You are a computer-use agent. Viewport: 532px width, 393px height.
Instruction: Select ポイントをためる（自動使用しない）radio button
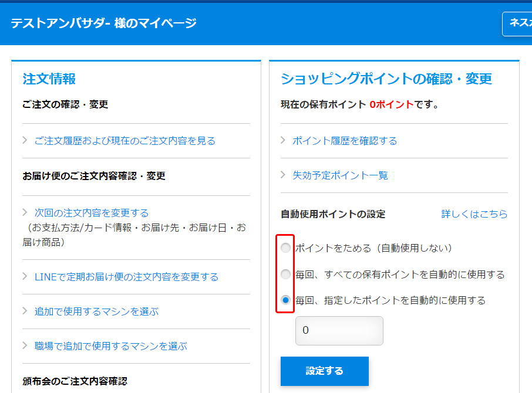point(286,248)
